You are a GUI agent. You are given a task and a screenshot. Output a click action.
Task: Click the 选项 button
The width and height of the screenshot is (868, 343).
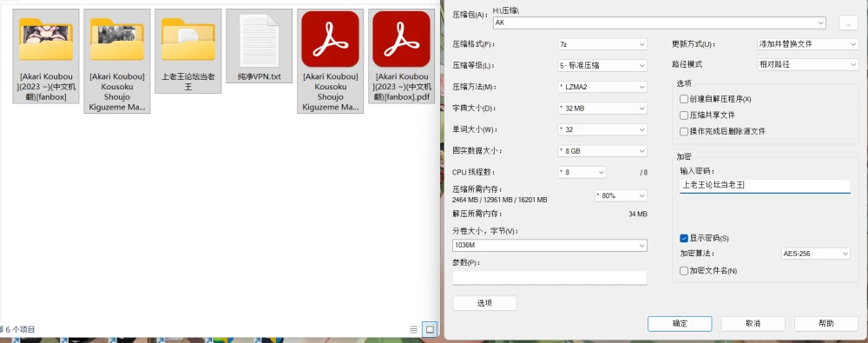point(484,303)
